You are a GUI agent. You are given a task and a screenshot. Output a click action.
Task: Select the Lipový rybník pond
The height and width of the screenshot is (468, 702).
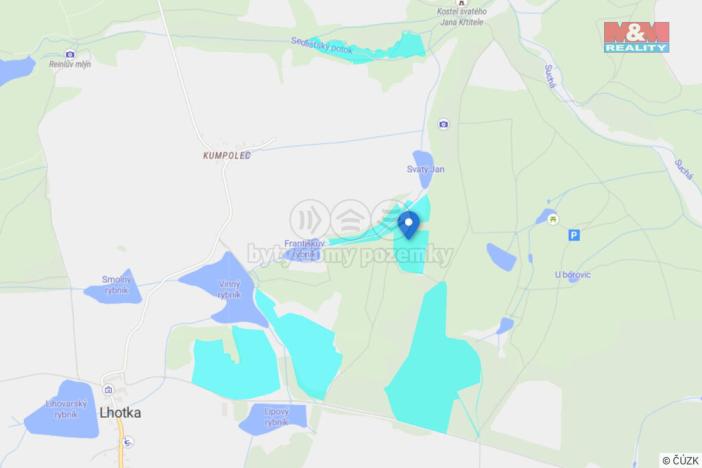click(276, 417)
